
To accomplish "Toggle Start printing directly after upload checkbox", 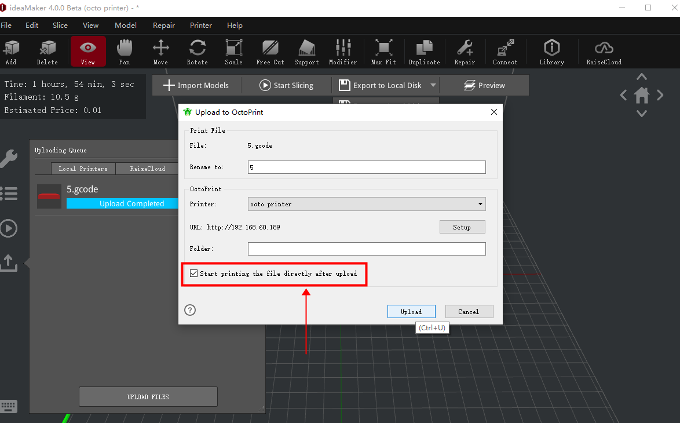I will (x=194, y=273).
